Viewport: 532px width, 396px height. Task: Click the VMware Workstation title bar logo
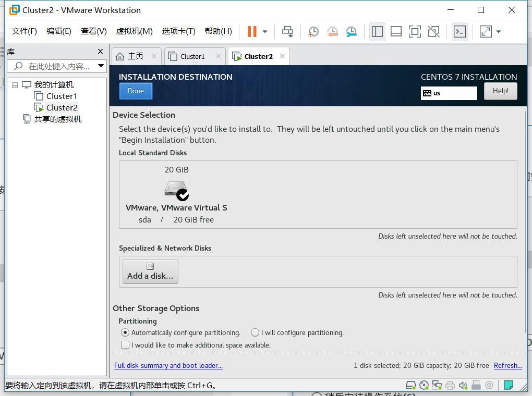pos(14,10)
